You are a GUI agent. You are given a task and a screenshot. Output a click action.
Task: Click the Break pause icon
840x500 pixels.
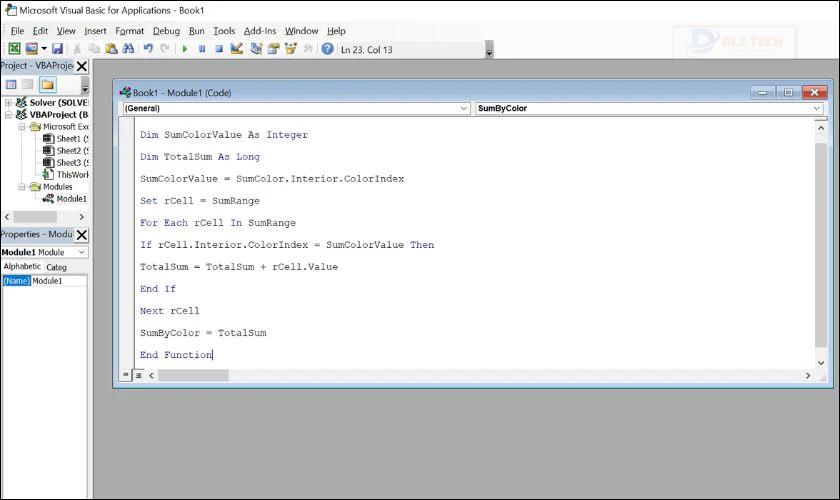point(202,49)
